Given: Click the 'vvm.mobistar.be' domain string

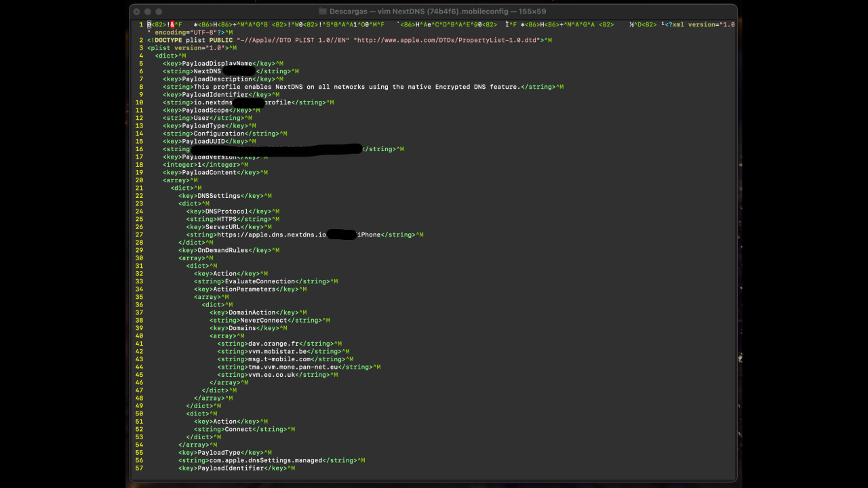Looking at the screenshot, I should pos(278,352).
